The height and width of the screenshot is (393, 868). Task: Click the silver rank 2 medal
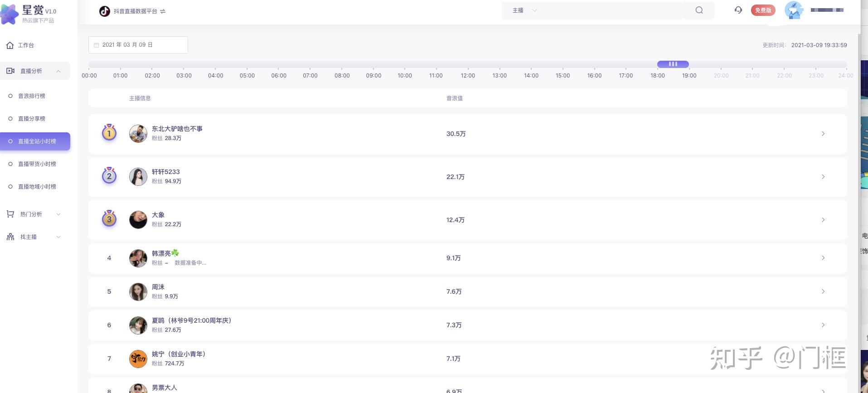(x=109, y=176)
